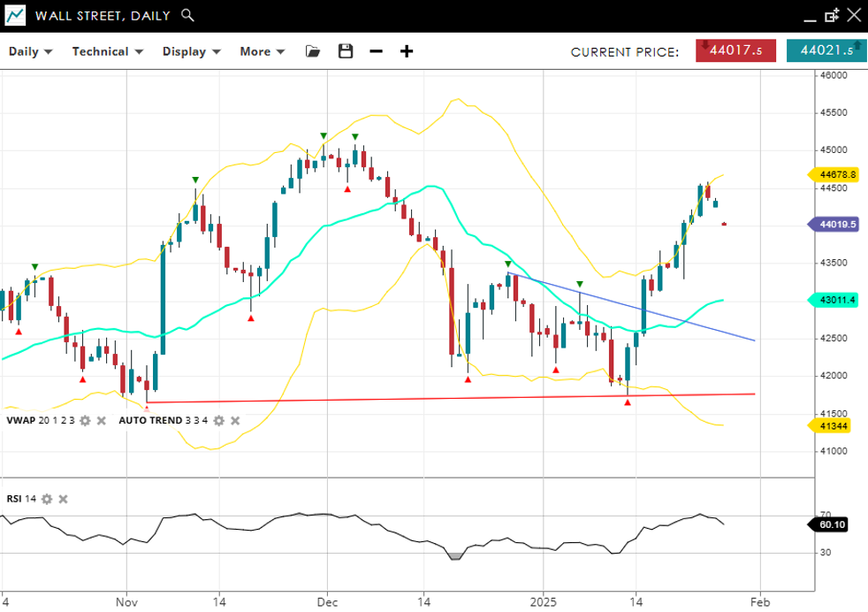Remove the Auto Trend indicator

click(x=235, y=421)
